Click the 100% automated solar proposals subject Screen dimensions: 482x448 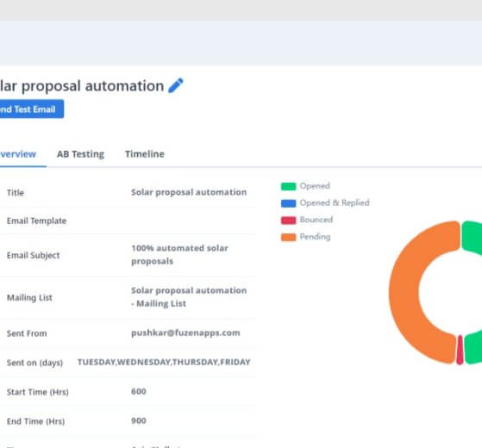179,254
